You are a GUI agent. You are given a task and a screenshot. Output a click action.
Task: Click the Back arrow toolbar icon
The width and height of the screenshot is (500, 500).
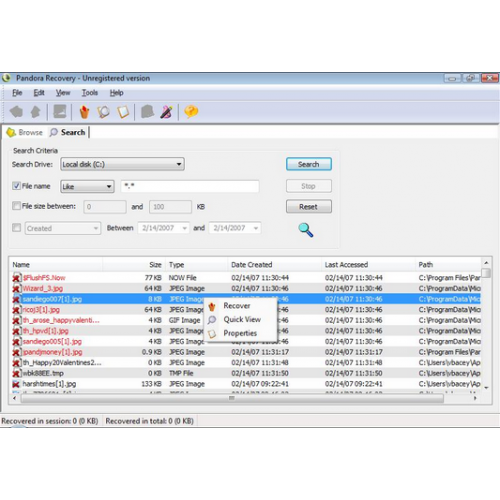coord(16,112)
